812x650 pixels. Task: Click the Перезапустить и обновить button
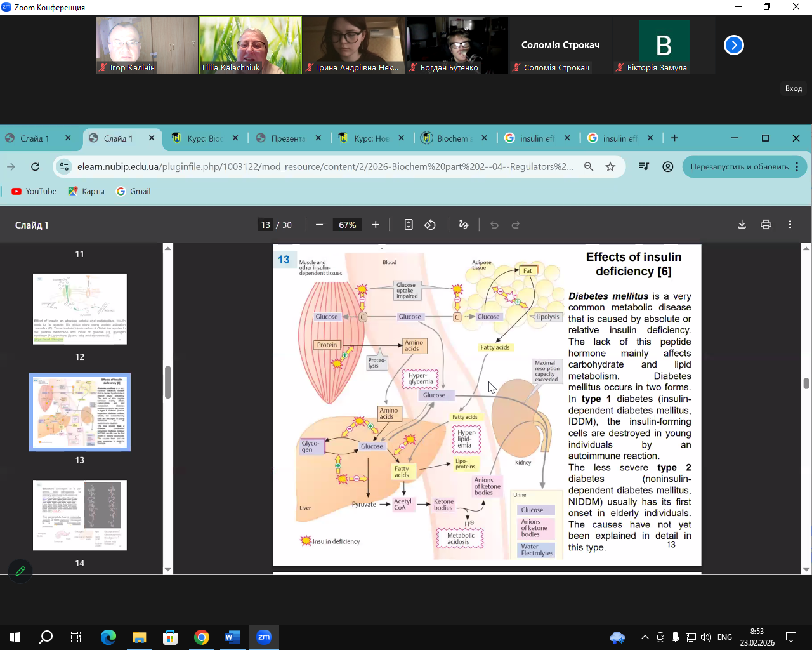coord(739,167)
